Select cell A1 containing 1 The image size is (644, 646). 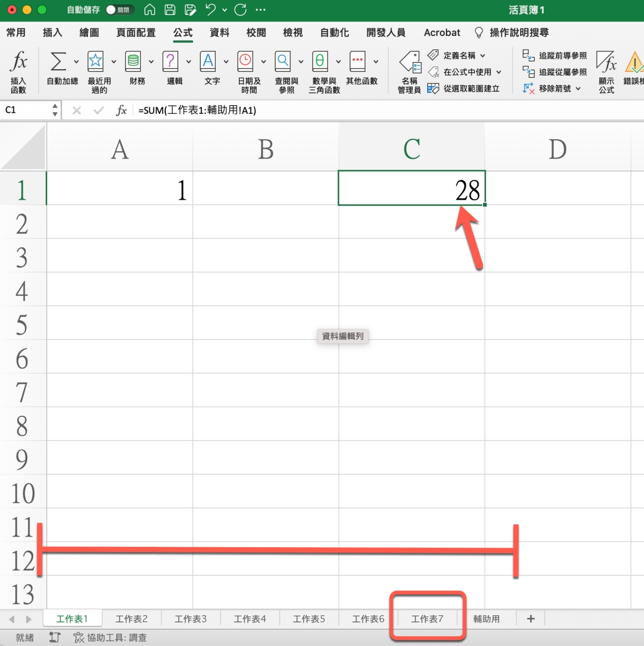click(x=120, y=188)
